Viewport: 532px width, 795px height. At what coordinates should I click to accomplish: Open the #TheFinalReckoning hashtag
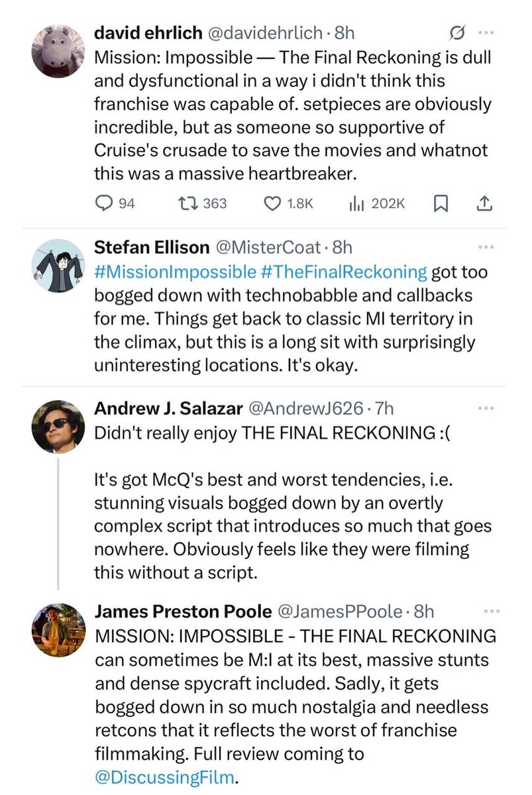coord(343,271)
